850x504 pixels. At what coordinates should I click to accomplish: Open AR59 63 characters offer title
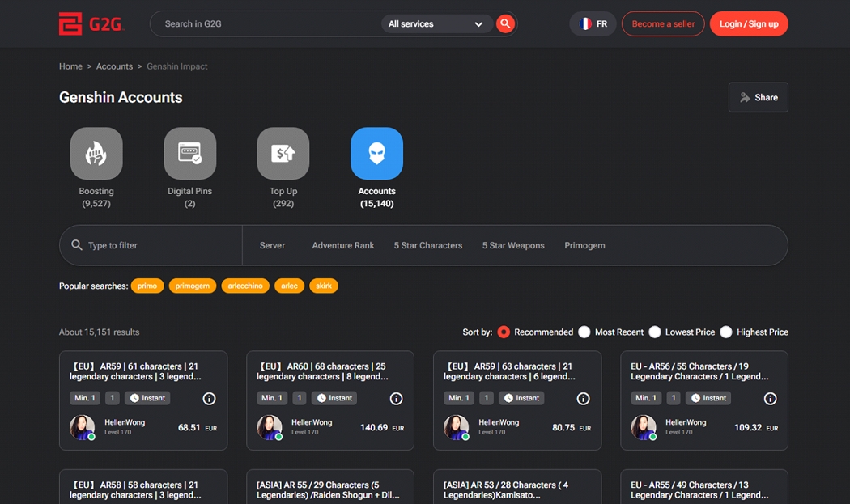[x=509, y=371]
